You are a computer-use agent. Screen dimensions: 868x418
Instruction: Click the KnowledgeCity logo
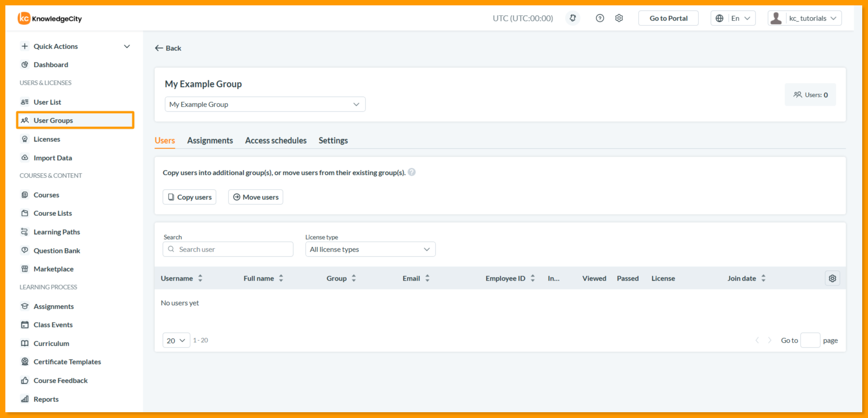pyautogui.click(x=50, y=18)
